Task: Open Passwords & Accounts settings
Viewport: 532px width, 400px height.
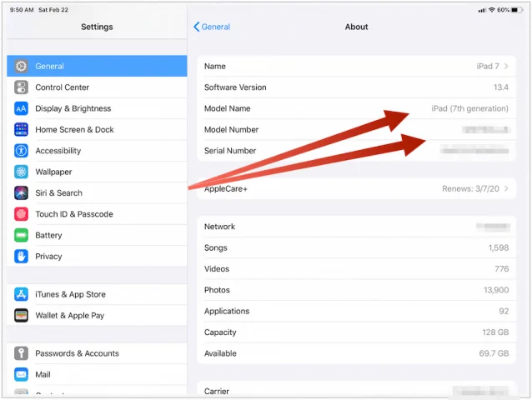Action: pos(97,353)
